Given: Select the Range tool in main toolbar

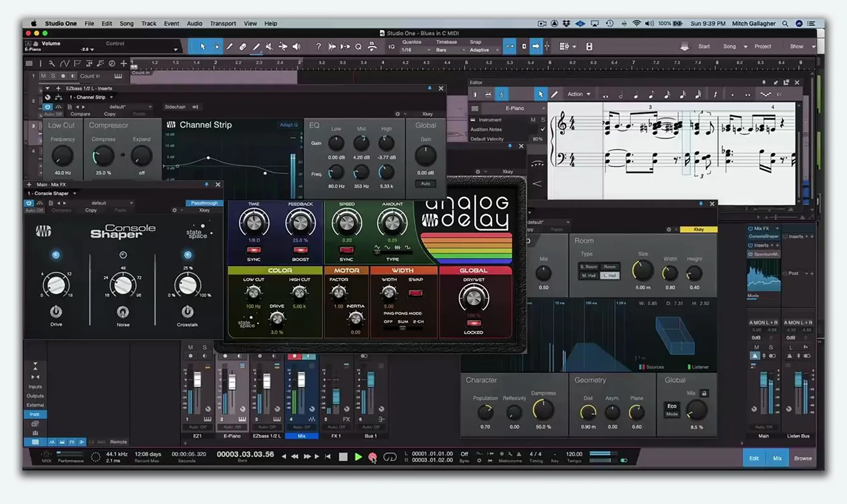Looking at the screenshot, I should pos(216,46).
